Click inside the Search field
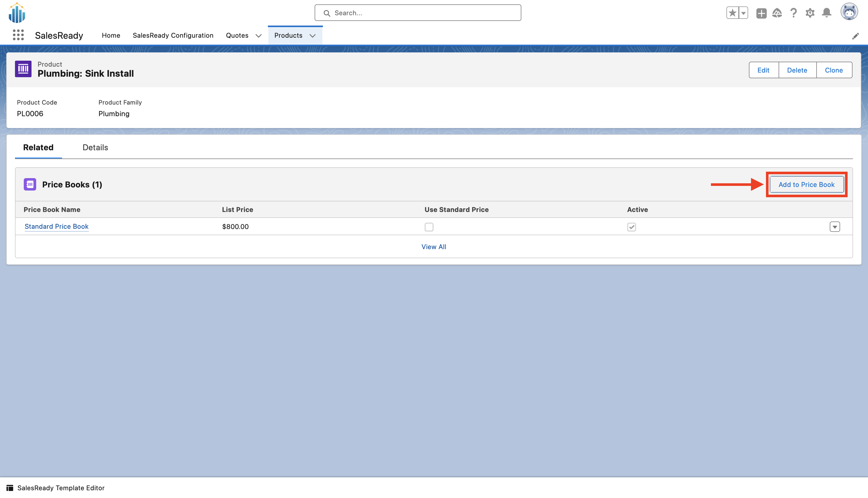The width and height of the screenshot is (868, 498). coord(417,13)
